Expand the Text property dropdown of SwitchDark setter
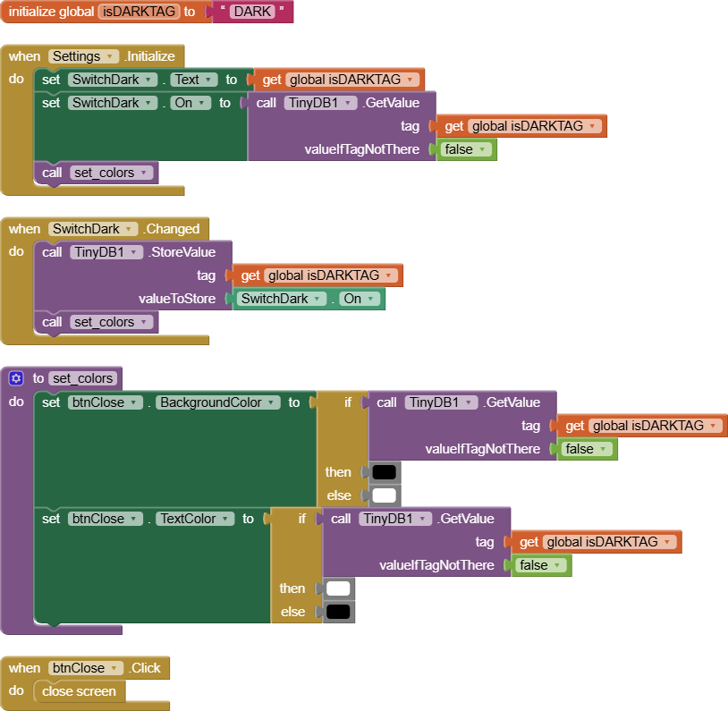Viewport: 728px width, 711px height. (194, 80)
